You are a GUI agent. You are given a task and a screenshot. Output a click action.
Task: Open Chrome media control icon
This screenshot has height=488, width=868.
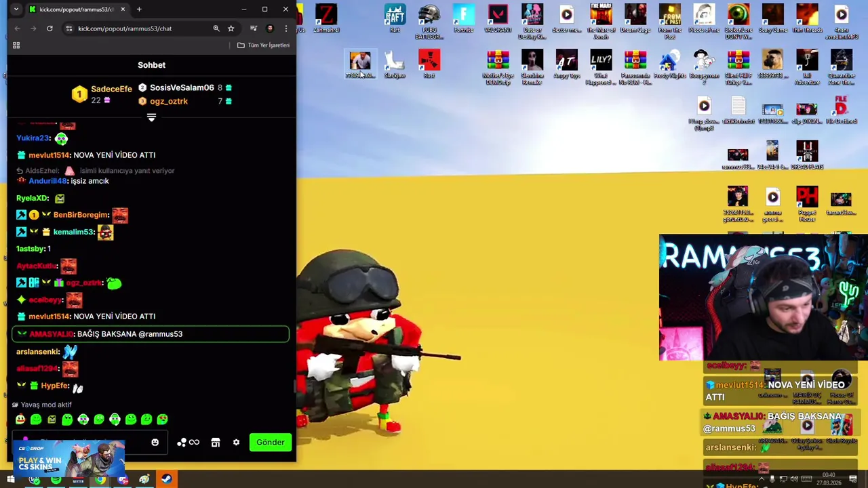[x=253, y=28]
